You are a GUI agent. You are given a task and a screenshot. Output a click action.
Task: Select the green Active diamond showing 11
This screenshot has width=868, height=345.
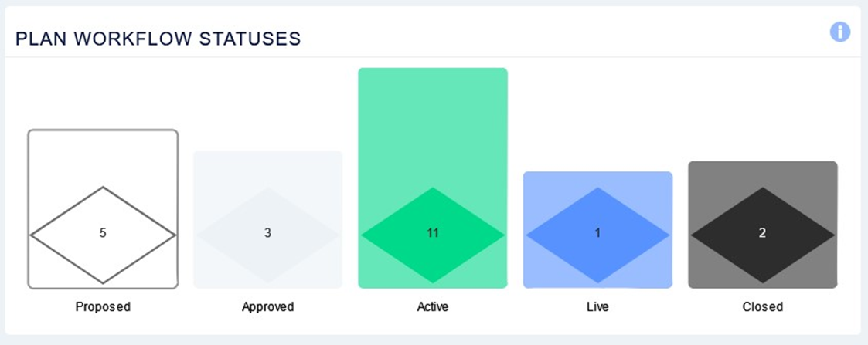(433, 235)
